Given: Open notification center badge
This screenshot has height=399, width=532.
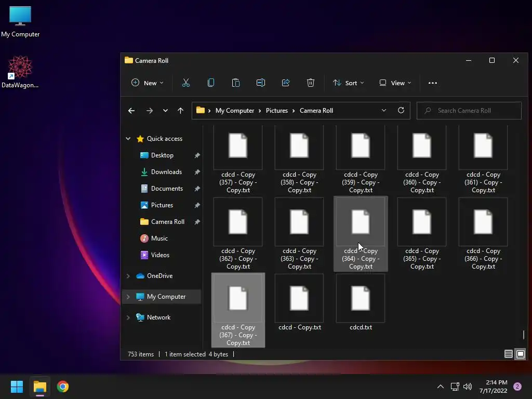Looking at the screenshot, I should tap(517, 387).
